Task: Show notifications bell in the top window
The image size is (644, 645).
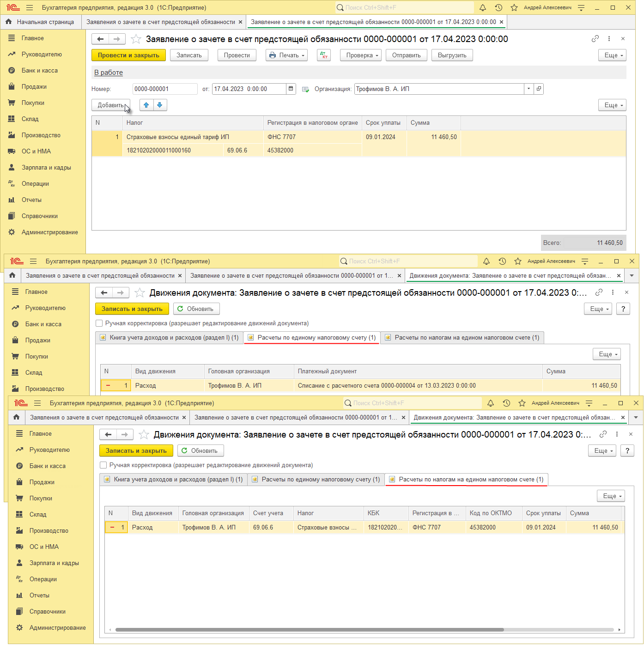Action: pyautogui.click(x=483, y=8)
